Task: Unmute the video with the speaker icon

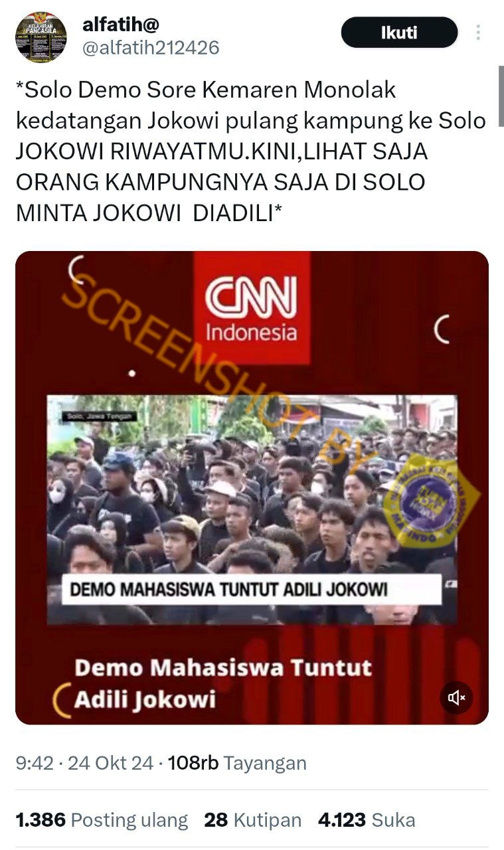Action: (456, 698)
